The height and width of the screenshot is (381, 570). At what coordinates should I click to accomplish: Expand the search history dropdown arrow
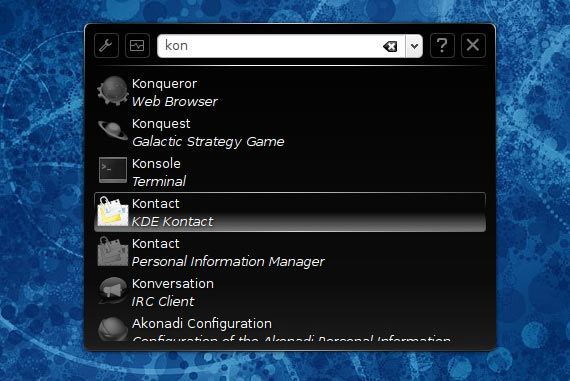414,46
